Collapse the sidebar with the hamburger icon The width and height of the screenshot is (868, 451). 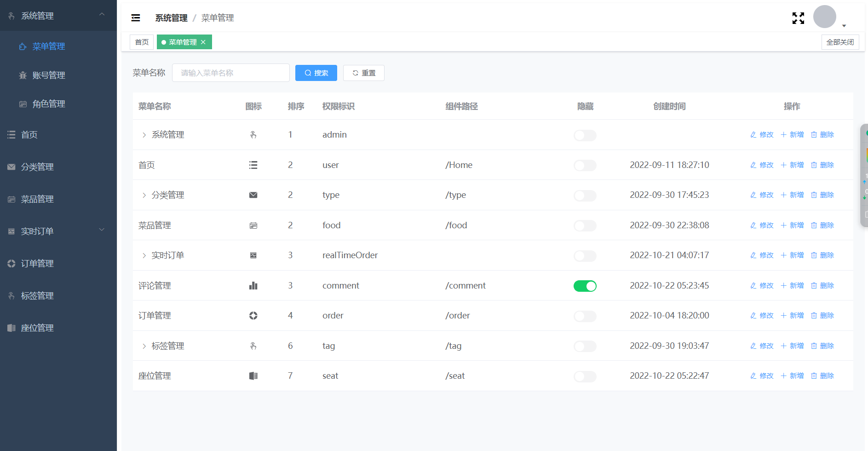(136, 18)
